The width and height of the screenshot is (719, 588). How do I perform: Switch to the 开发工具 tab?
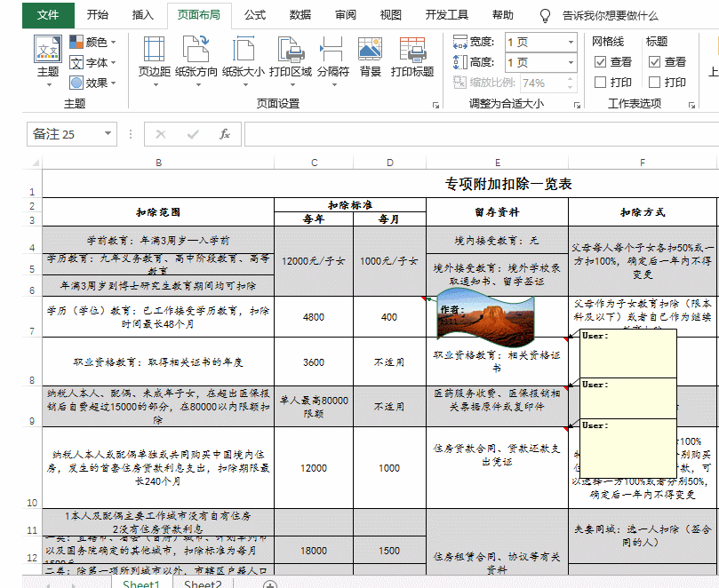point(447,15)
